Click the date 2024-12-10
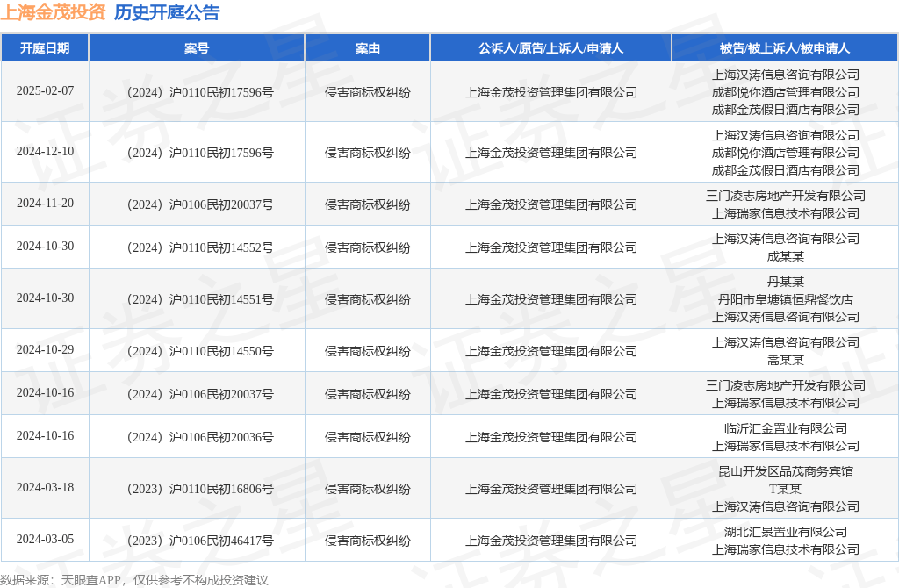This screenshot has width=899, height=588. click(45, 151)
